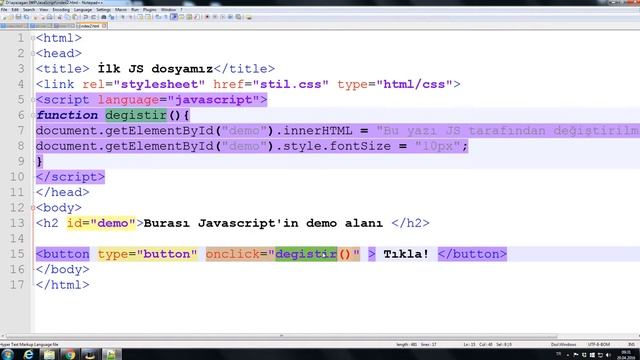Click the Zoom Out toolbar icon
The width and height of the screenshot is (640, 360).
[131, 17]
